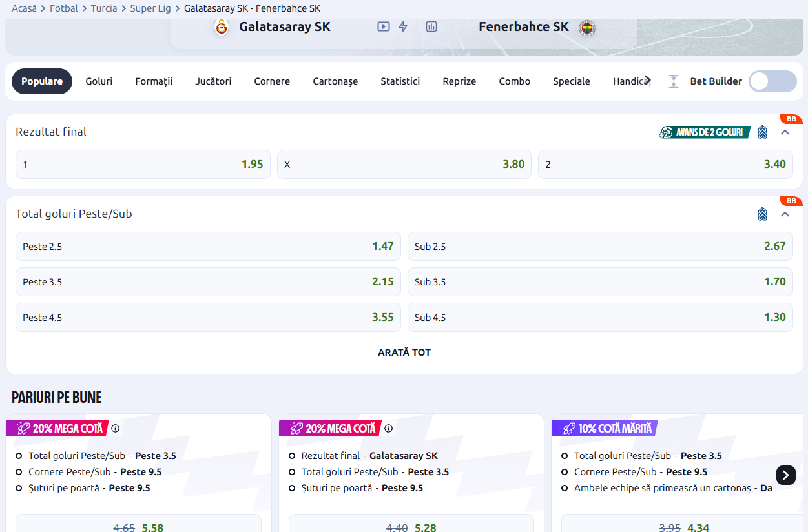This screenshot has width=808, height=532.
Task: Bet on away win at 3.40
Action: coord(665,164)
